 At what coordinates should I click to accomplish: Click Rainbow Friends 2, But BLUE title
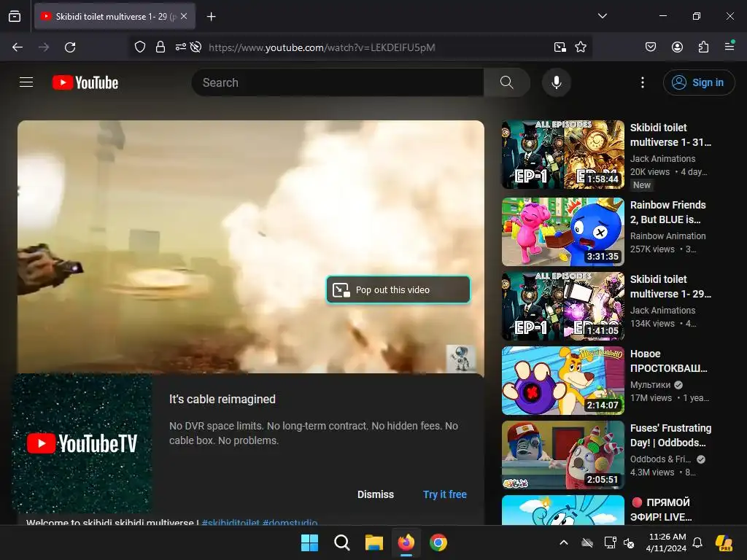tap(668, 212)
